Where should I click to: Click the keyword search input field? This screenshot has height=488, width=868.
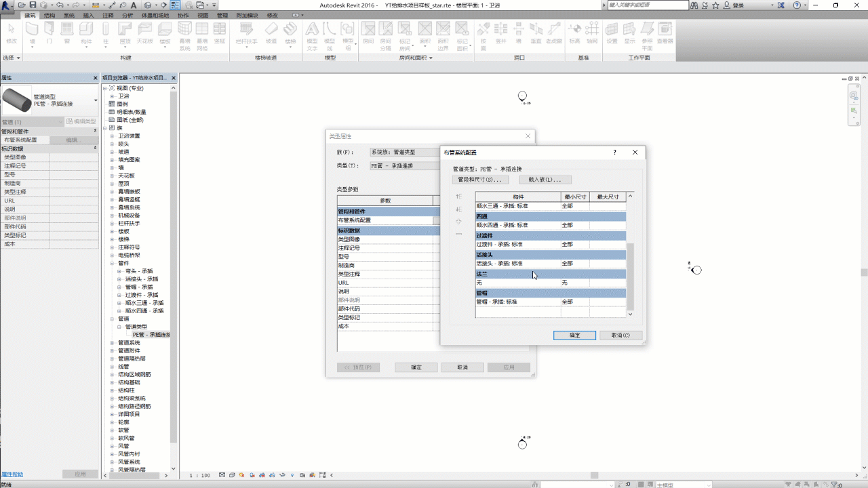pyautogui.click(x=643, y=5)
